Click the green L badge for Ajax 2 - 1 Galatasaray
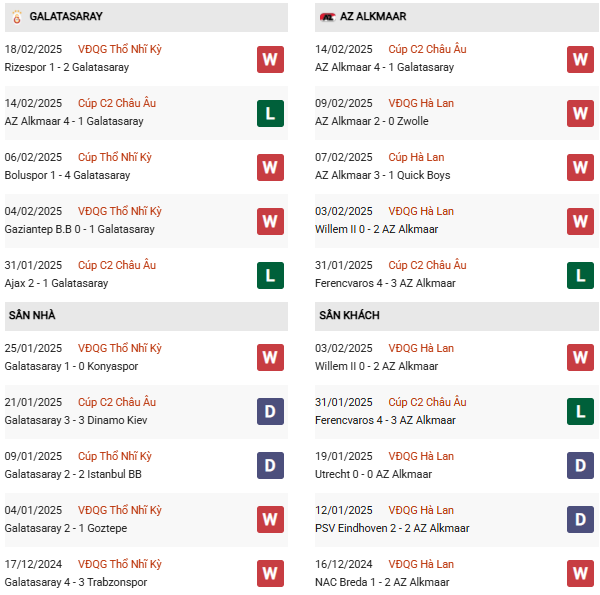Screen dimensions: 600x595 click(270, 275)
